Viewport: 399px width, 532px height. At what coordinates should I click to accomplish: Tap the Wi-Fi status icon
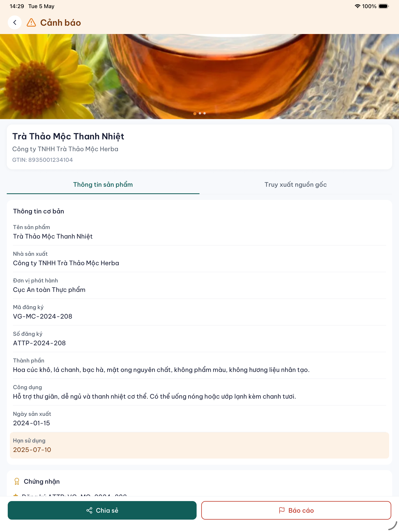[x=357, y=6]
